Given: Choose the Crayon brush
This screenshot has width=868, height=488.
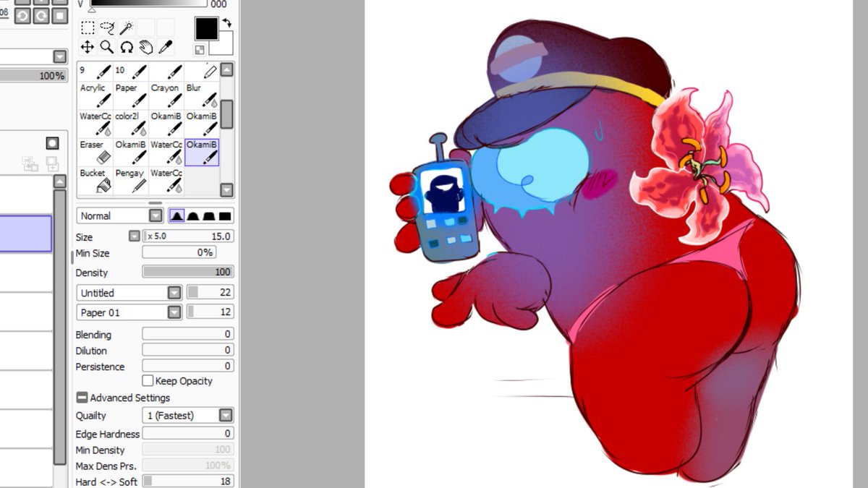Looking at the screenshot, I should pyautogui.click(x=166, y=95).
